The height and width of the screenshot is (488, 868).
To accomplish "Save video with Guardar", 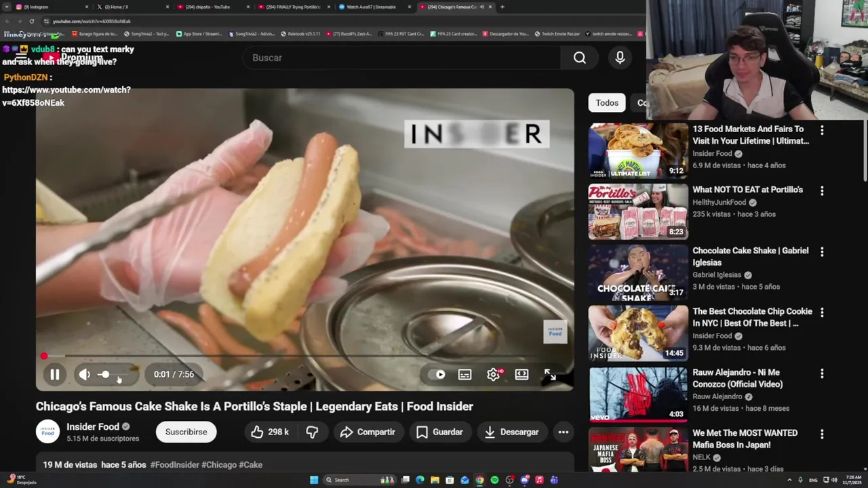I will [x=439, y=432].
